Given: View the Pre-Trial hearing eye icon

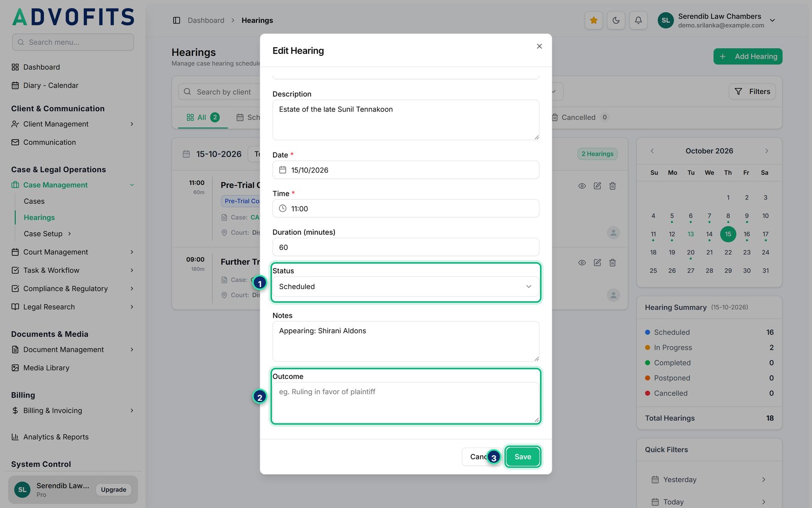Looking at the screenshot, I should tap(582, 186).
